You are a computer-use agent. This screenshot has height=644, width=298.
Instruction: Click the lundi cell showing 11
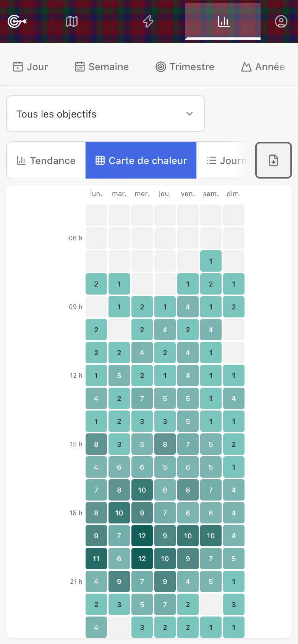[96, 559]
